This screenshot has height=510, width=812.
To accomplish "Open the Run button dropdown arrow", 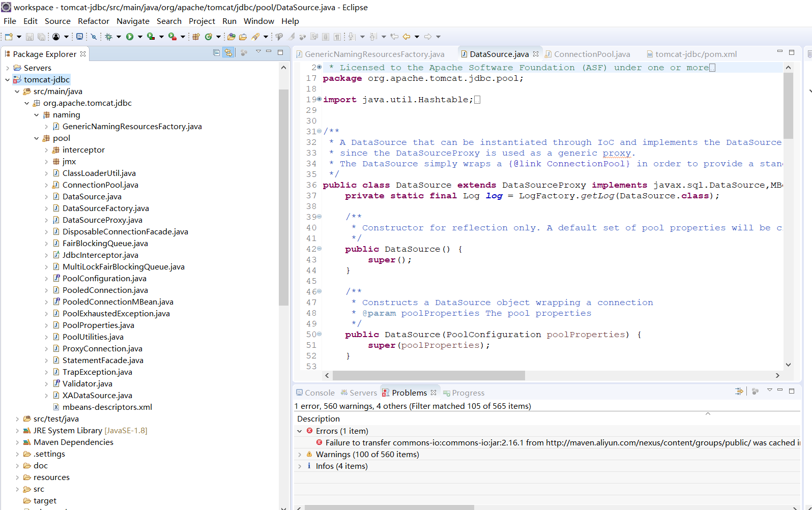I will 140,37.
